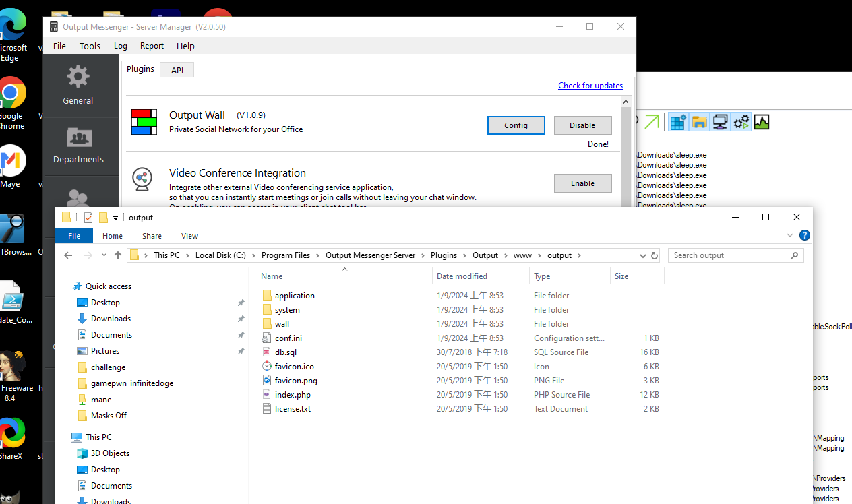Toggle the file system activity filter icon
The height and width of the screenshot is (504, 852).
click(699, 122)
